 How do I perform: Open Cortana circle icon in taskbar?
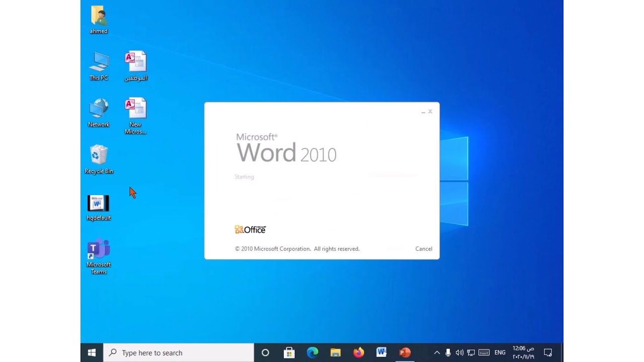(x=266, y=352)
